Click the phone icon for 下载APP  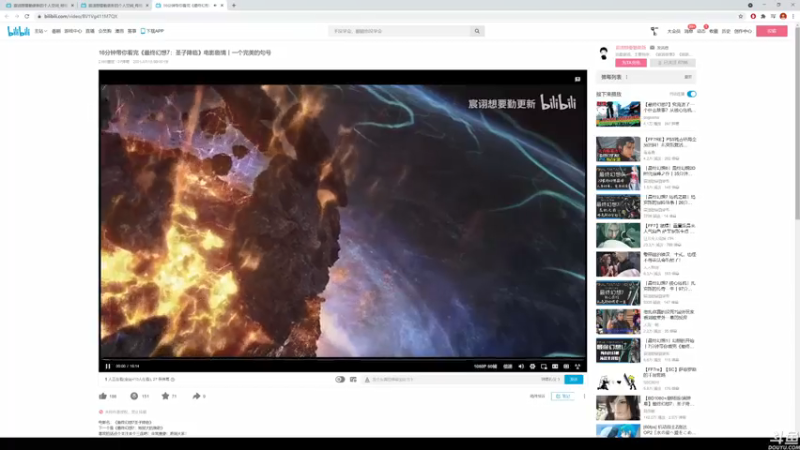143,31
